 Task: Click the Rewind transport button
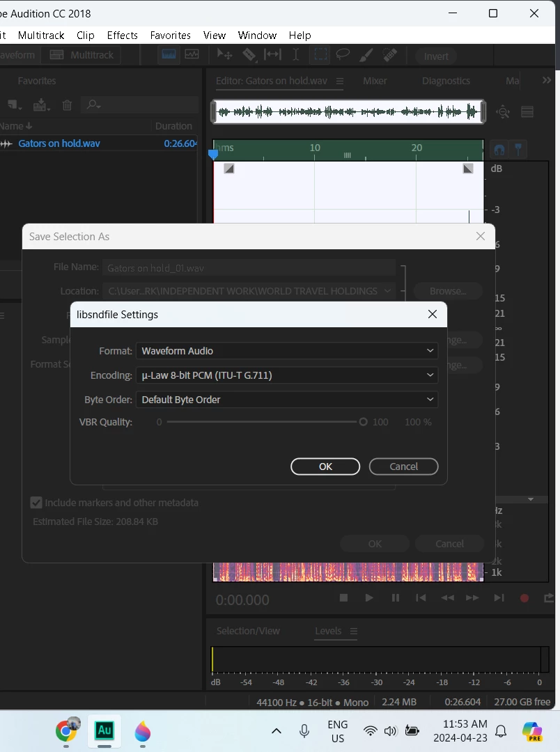pyautogui.click(x=447, y=597)
